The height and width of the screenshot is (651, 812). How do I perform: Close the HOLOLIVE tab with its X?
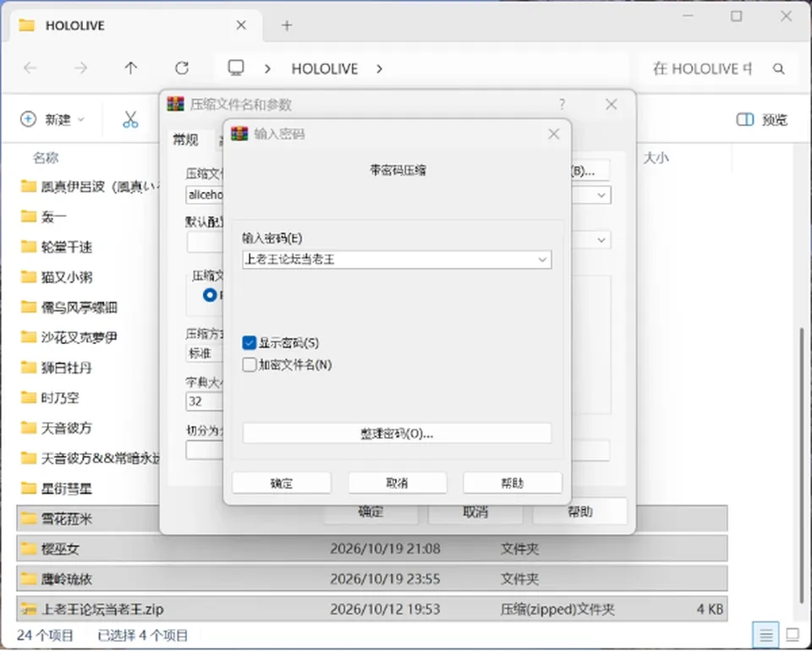click(x=241, y=25)
